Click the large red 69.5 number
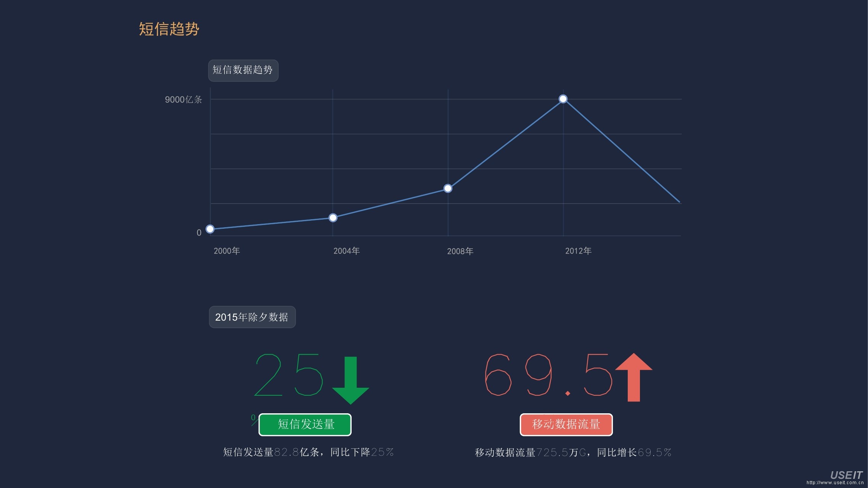 click(x=548, y=375)
